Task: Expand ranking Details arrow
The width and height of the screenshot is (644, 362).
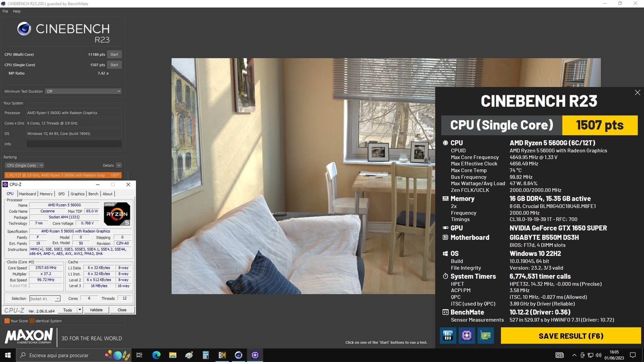Action: (x=119, y=165)
